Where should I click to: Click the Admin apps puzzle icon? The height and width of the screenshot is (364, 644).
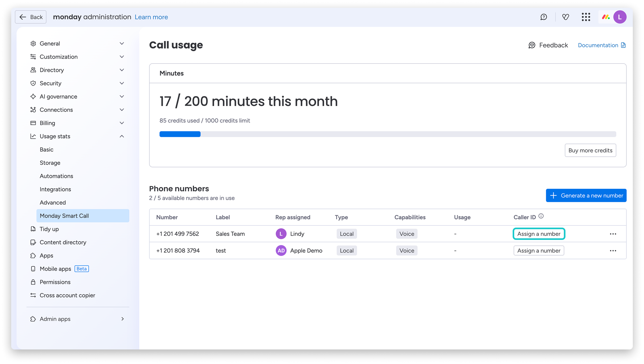pos(33,319)
